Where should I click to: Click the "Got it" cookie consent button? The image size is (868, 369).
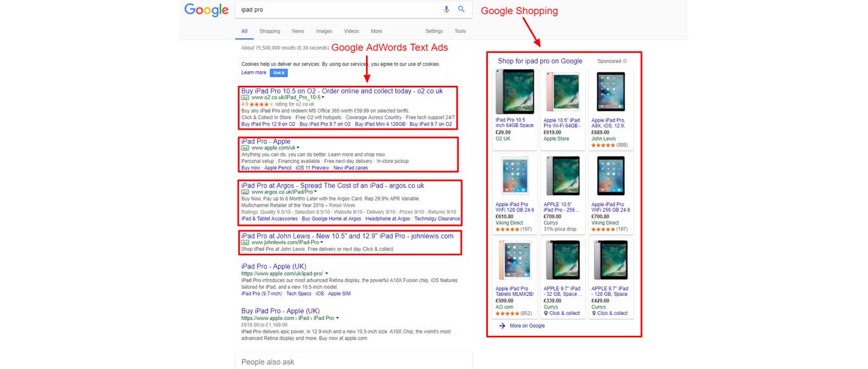pyautogui.click(x=279, y=73)
